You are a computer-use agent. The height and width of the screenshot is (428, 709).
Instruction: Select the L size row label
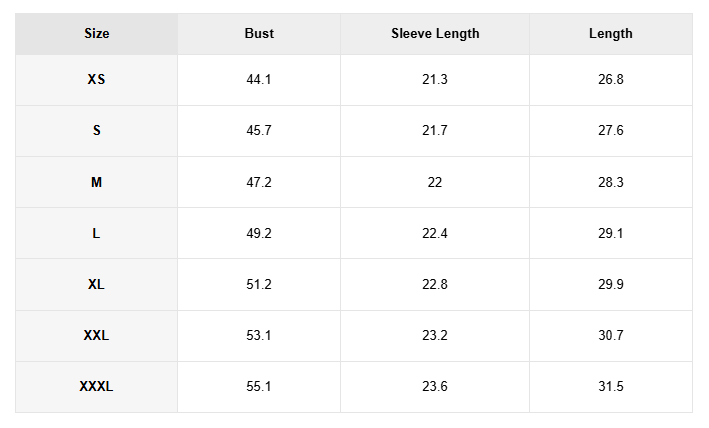[97, 233]
